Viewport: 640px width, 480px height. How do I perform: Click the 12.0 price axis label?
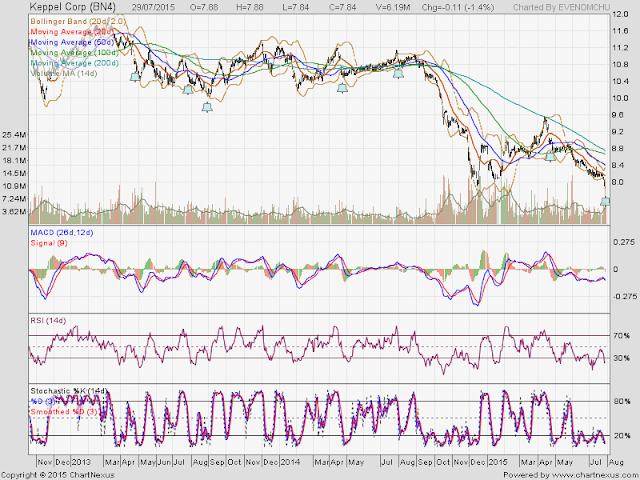coord(620,14)
